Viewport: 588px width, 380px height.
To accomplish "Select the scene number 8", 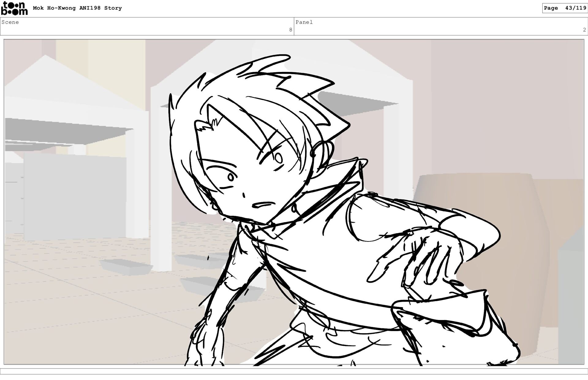I will pyautogui.click(x=290, y=30).
